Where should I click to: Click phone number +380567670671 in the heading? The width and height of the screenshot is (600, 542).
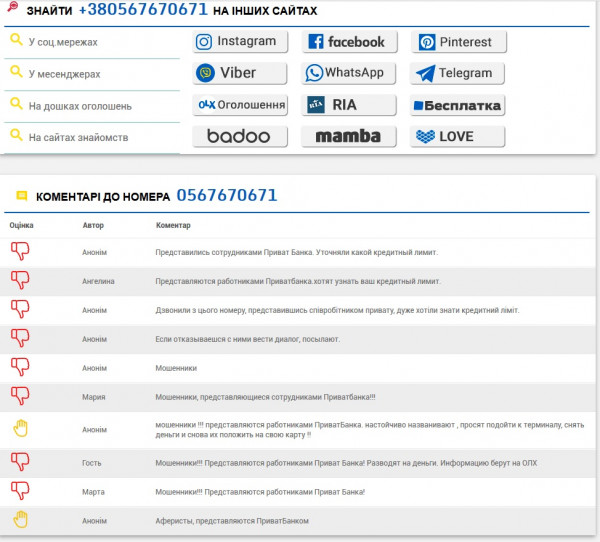[x=143, y=9]
